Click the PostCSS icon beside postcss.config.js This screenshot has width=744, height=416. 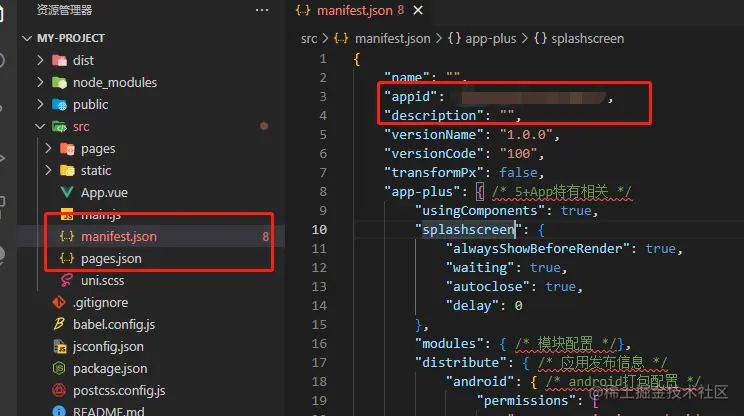point(59,390)
